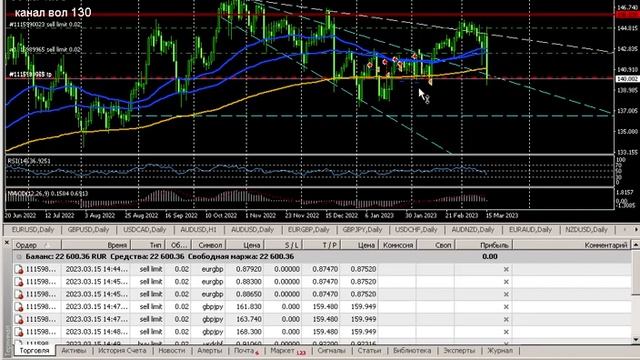The image size is (640, 360).
Task: Select the MACD(12,26,9) indicator label
Action: point(47,193)
